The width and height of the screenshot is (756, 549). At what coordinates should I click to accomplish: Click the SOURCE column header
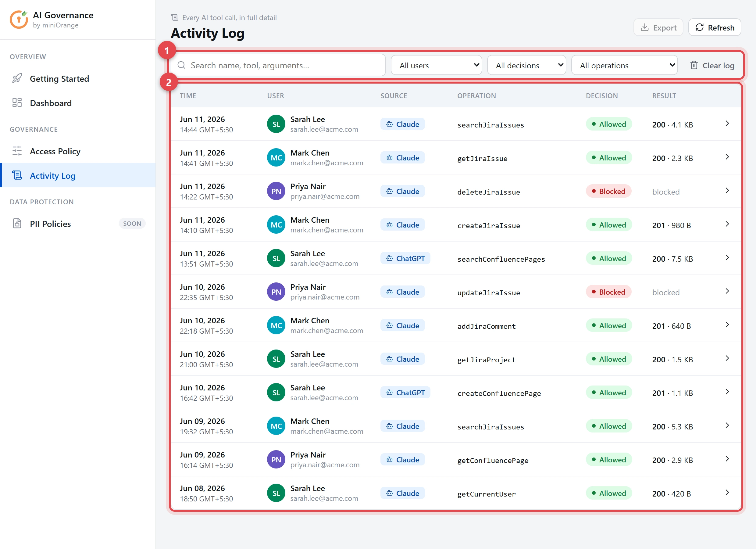click(394, 96)
